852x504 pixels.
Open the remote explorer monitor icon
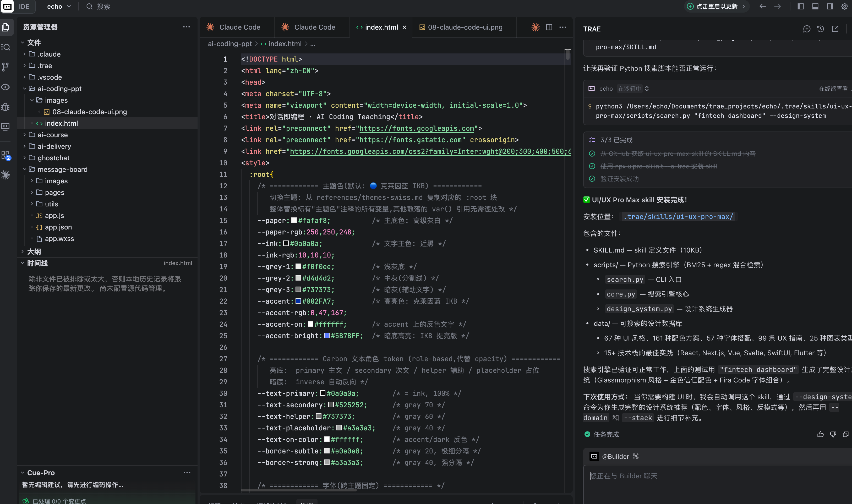[x=6, y=127]
